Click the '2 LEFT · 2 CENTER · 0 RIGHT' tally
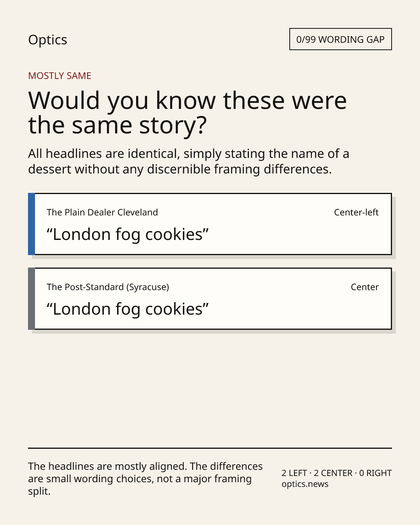 coord(337,473)
